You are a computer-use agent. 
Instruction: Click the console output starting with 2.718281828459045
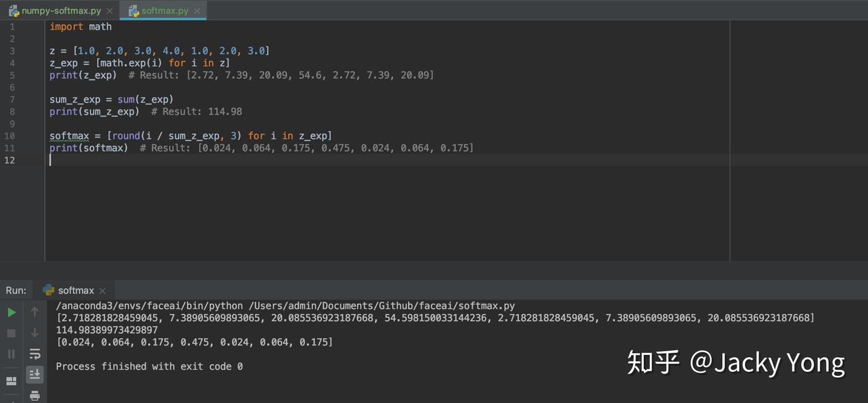435,318
